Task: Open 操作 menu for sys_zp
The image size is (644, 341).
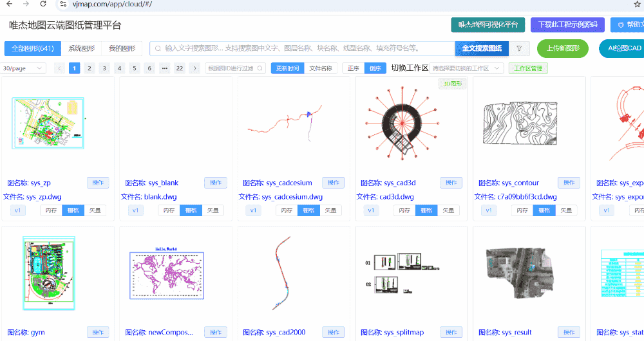Action: [98, 183]
